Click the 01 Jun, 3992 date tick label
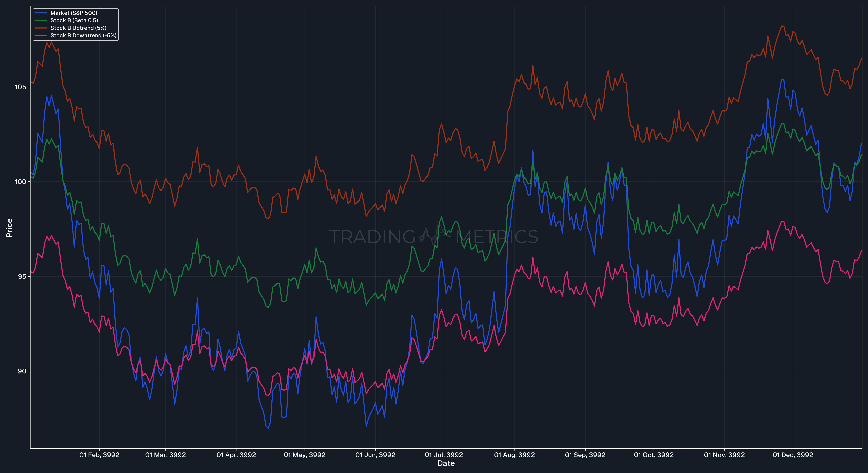Screen dimensions: 868x473 tap(375, 455)
